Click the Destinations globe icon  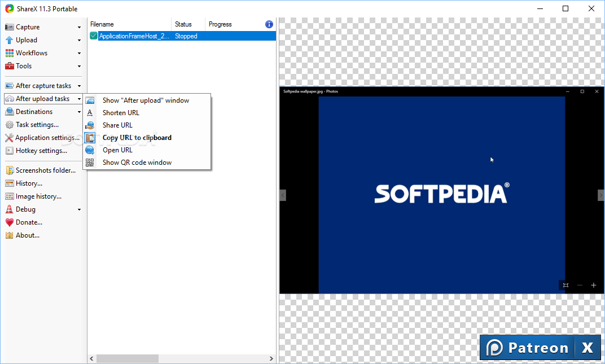pyautogui.click(x=9, y=112)
